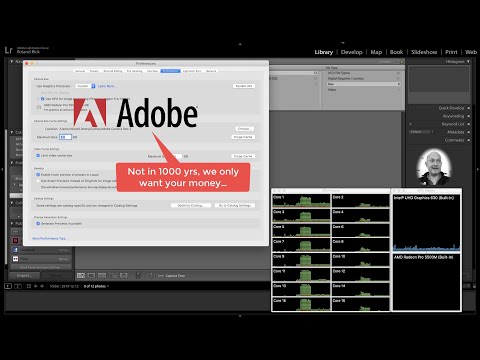This screenshot has width=480, height=360.
Task: Click Intel UHD Graphics 630 GPU graph
Action: point(427,223)
